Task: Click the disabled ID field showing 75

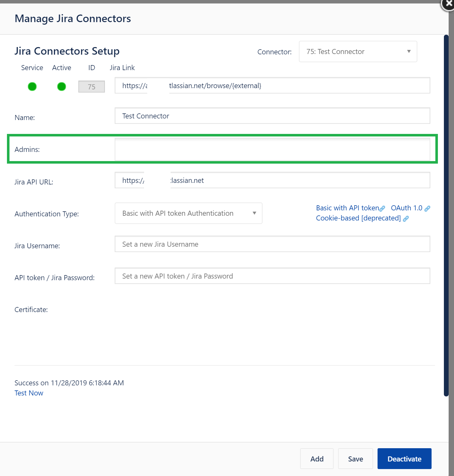Action: click(x=92, y=87)
